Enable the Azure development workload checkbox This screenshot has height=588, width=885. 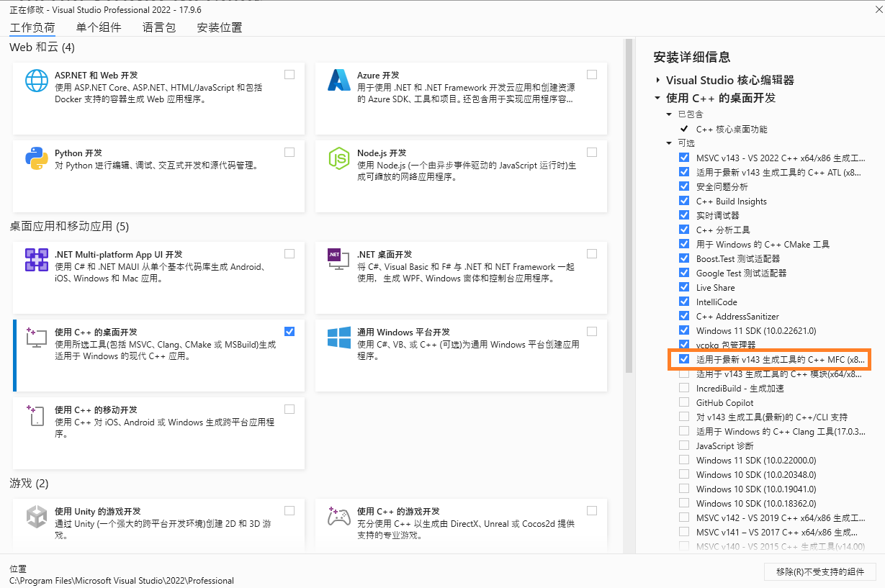pyautogui.click(x=592, y=74)
